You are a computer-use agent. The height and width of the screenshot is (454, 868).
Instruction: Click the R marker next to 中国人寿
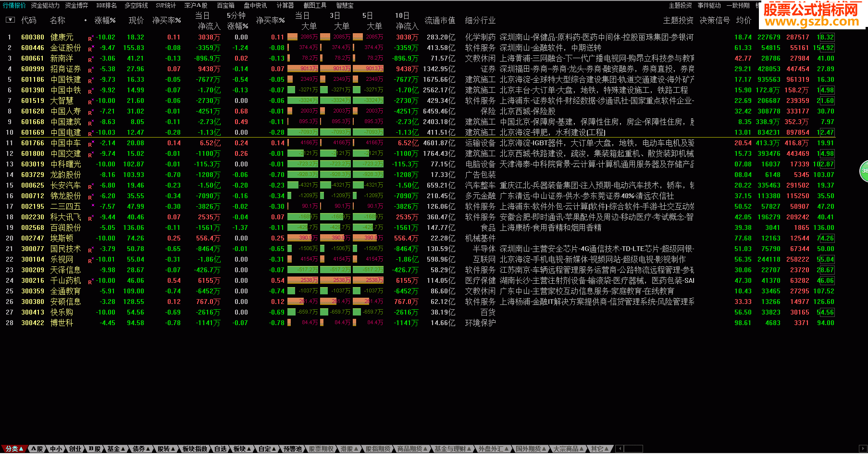pos(90,112)
